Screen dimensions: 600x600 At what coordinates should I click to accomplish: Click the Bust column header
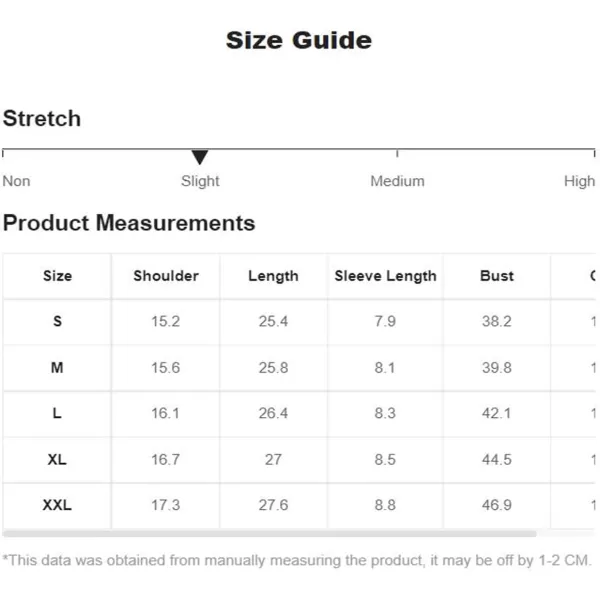[x=497, y=276]
